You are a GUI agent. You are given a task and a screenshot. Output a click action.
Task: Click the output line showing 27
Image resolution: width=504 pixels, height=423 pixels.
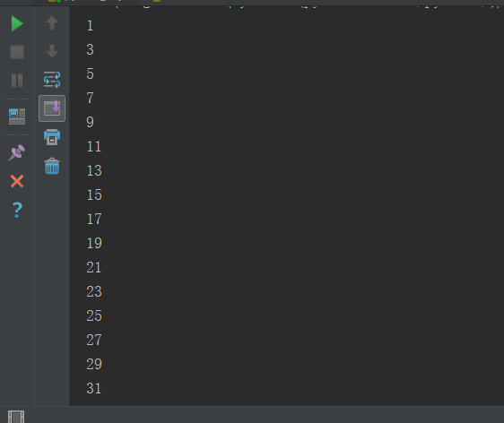click(x=94, y=340)
